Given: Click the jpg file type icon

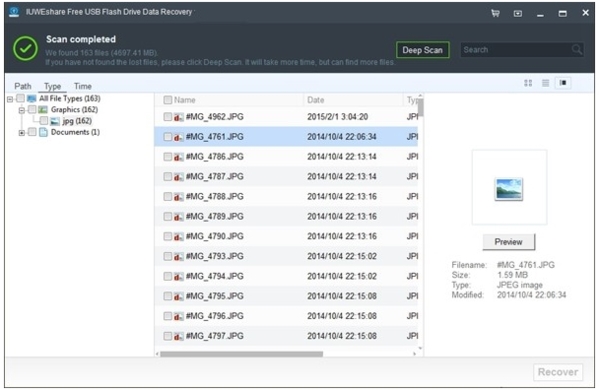Looking at the screenshot, I should click(x=55, y=121).
